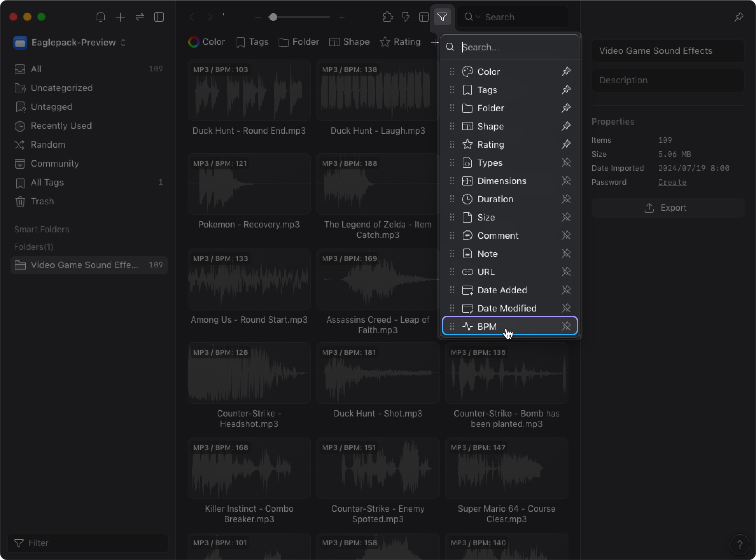Click the Rating filter pin icon
The width and height of the screenshot is (756, 560).
point(566,144)
